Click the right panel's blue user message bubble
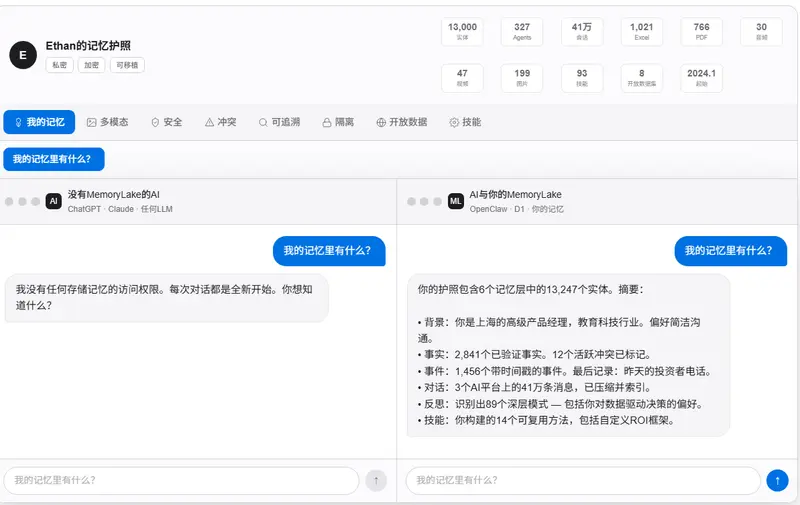Viewport: 800px width, 505px height. pyautogui.click(x=731, y=250)
